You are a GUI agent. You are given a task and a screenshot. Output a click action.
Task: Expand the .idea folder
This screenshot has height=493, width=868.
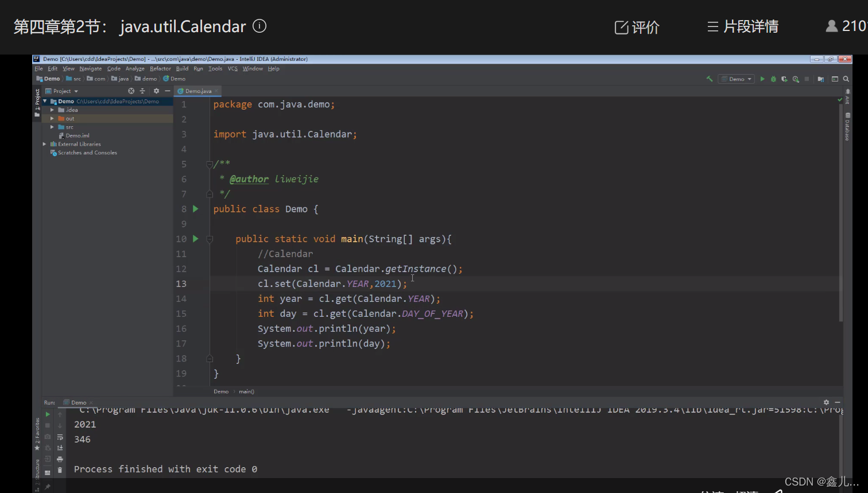click(x=52, y=110)
